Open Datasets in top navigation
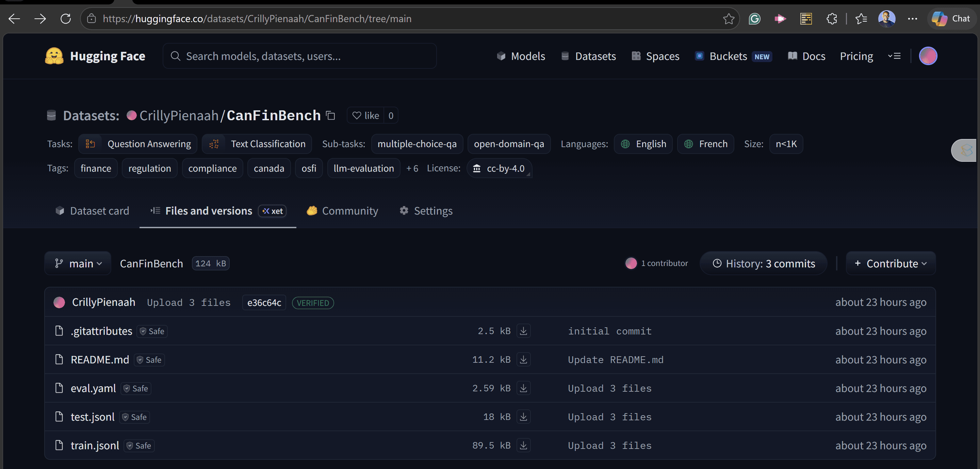 pos(588,56)
